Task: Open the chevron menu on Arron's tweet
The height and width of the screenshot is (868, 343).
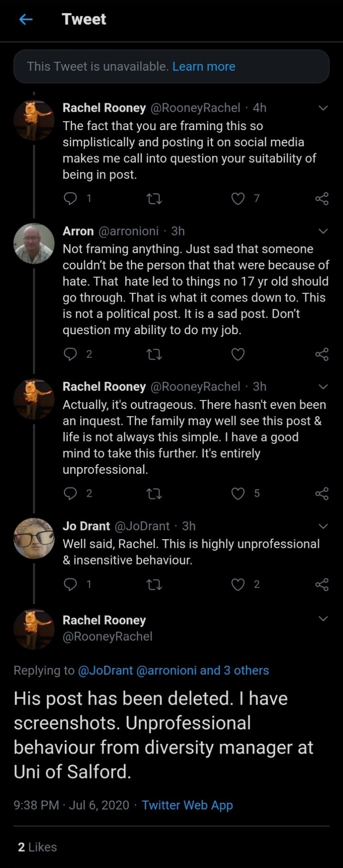Action: click(323, 231)
